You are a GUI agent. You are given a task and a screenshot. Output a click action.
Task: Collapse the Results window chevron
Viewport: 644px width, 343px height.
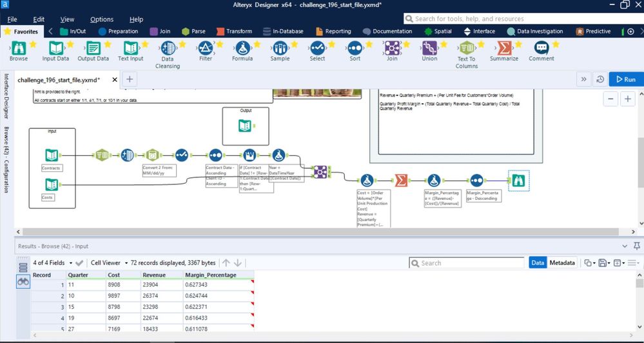(x=625, y=246)
